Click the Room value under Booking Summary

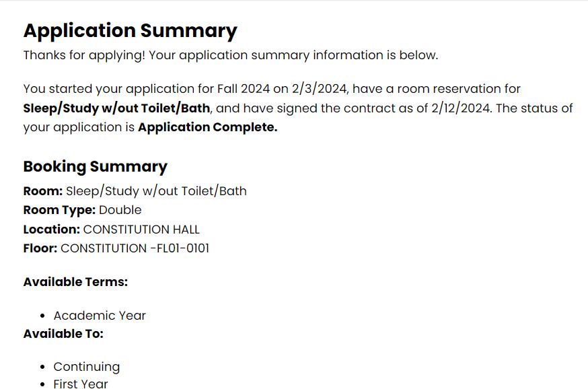click(x=156, y=191)
